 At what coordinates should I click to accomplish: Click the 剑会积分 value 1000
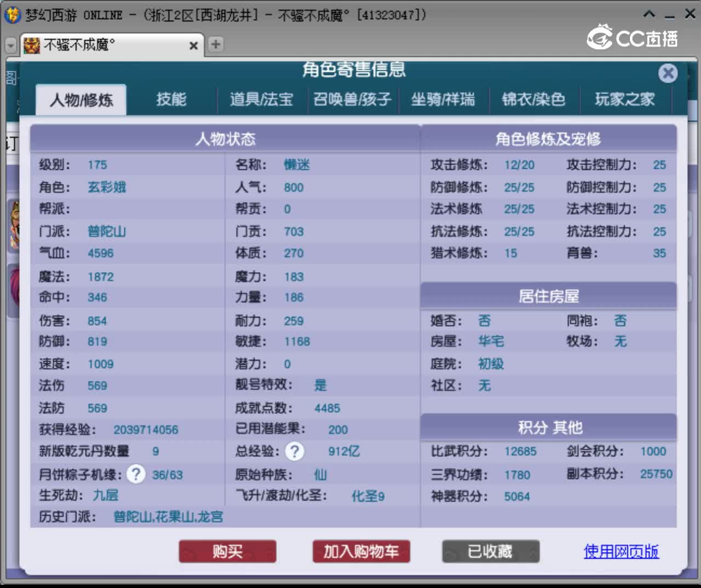[653, 452]
